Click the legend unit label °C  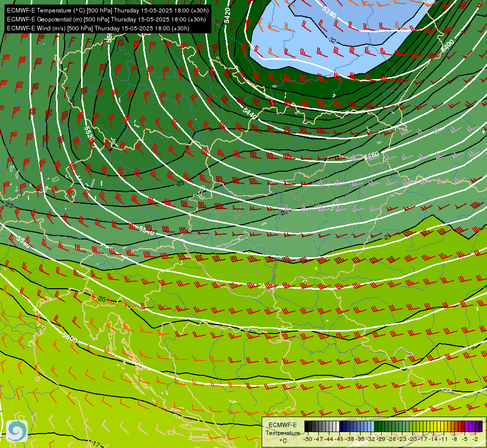(x=283, y=441)
